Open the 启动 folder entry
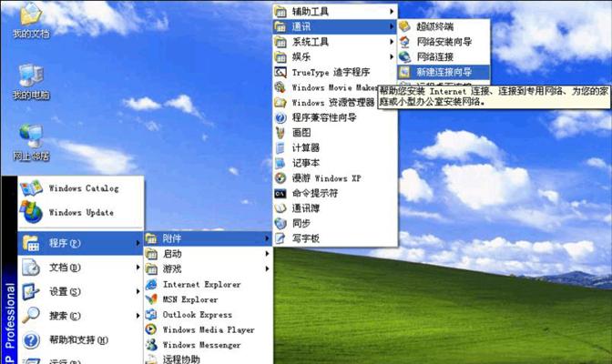The image size is (612, 364). (208, 254)
